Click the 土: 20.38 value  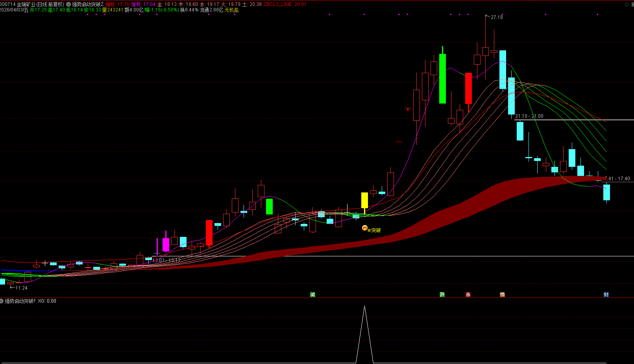[x=252, y=4]
